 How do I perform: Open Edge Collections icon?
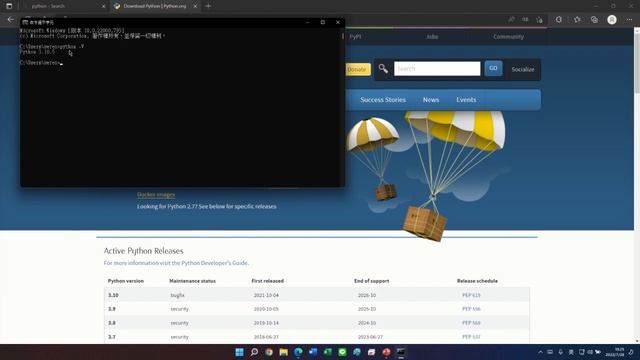click(594, 19)
